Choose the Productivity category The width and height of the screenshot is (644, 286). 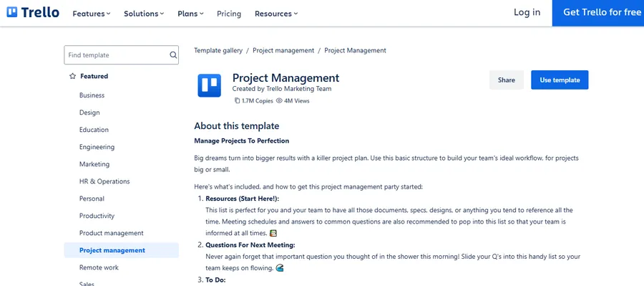click(x=97, y=216)
